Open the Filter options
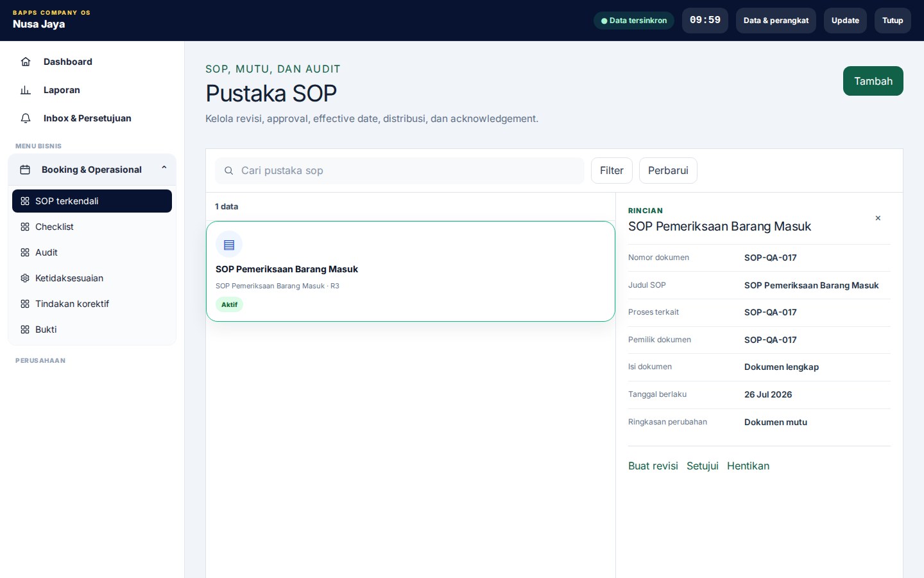Image resolution: width=924 pixels, height=578 pixels. (x=612, y=171)
